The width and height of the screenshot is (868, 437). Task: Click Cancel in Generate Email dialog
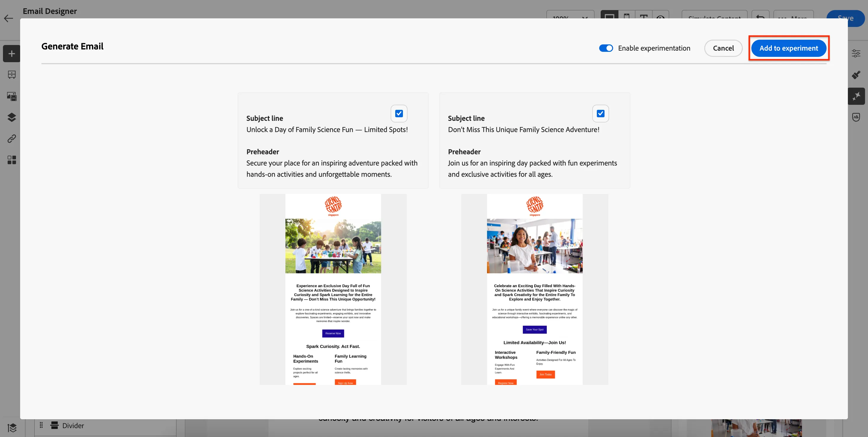coord(723,48)
